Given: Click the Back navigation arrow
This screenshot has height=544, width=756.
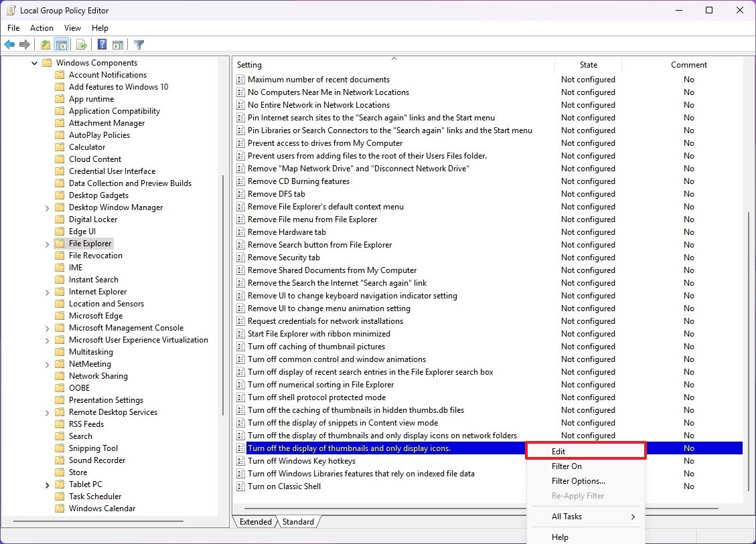Looking at the screenshot, I should [x=9, y=44].
